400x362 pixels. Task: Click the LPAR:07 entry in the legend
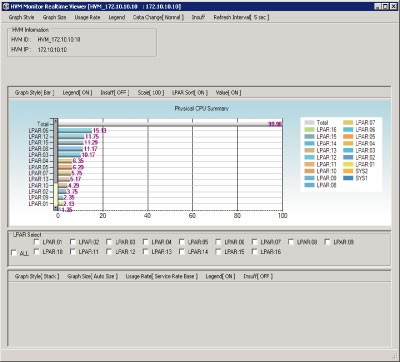365,123
